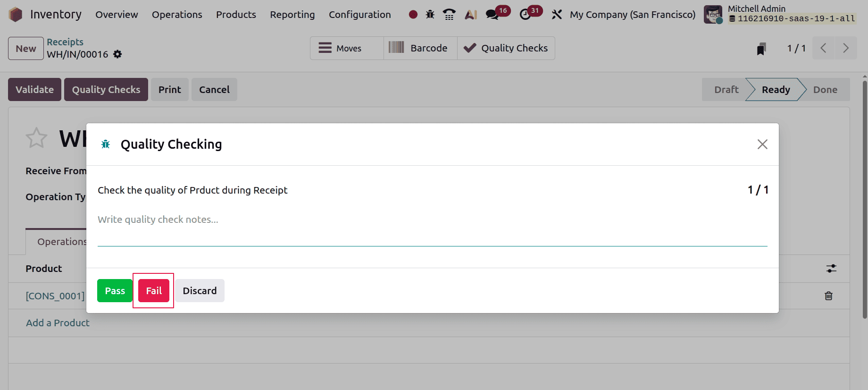The width and height of the screenshot is (868, 390).
Task: Click Add a Product link
Action: coord(58,323)
